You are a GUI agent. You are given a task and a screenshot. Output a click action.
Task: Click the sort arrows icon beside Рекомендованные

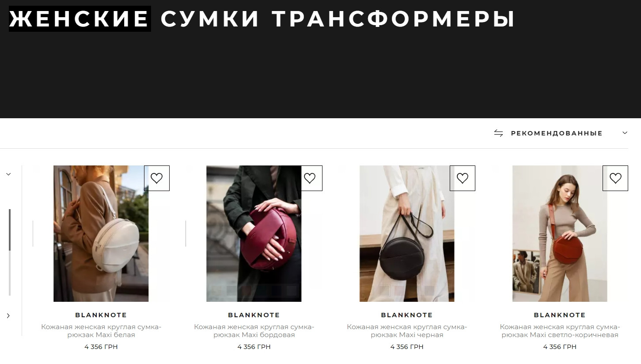[x=499, y=133]
